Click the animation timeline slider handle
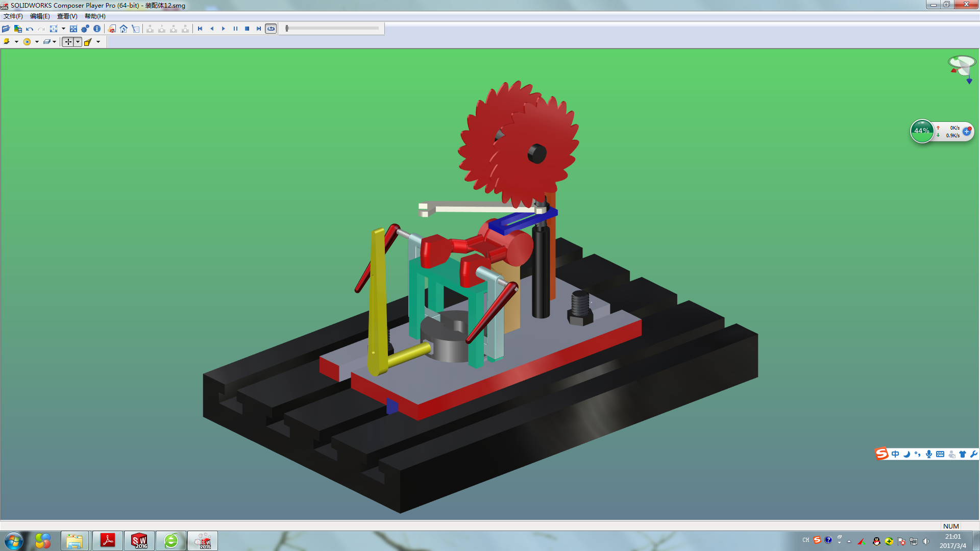This screenshot has height=551, width=980. pos(287,29)
